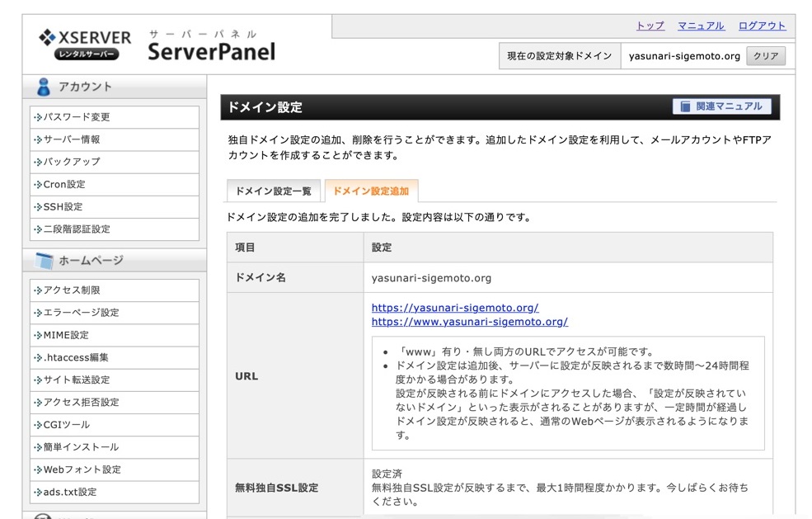Viewport: 812px width, 519px height.
Task: Click the XSERVER logo
Action: click(85, 45)
